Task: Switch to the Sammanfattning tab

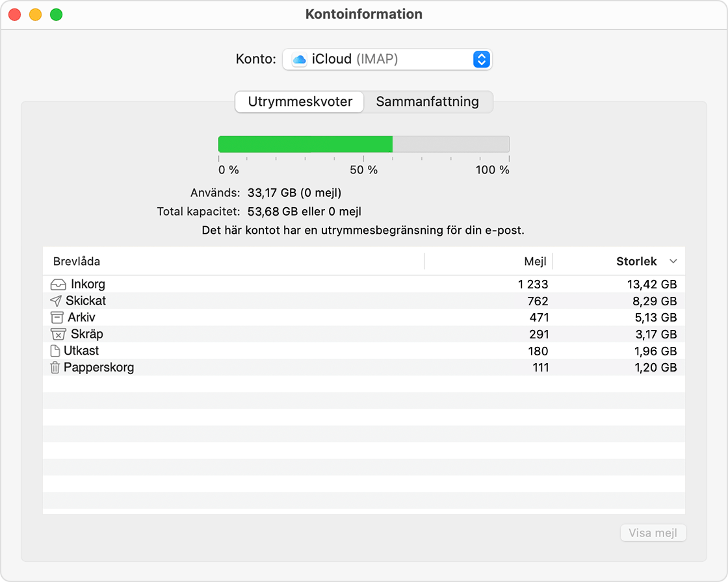Action: [427, 101]
